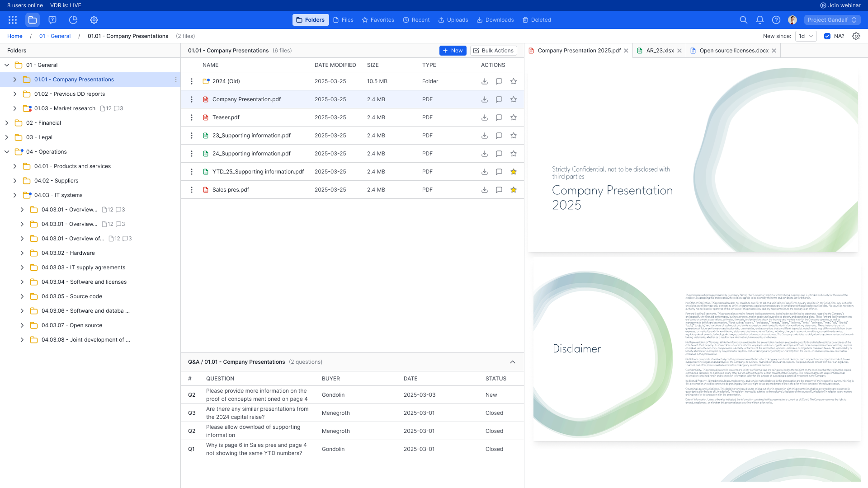
Task: Click the New button
Action: tap(453, 51)
